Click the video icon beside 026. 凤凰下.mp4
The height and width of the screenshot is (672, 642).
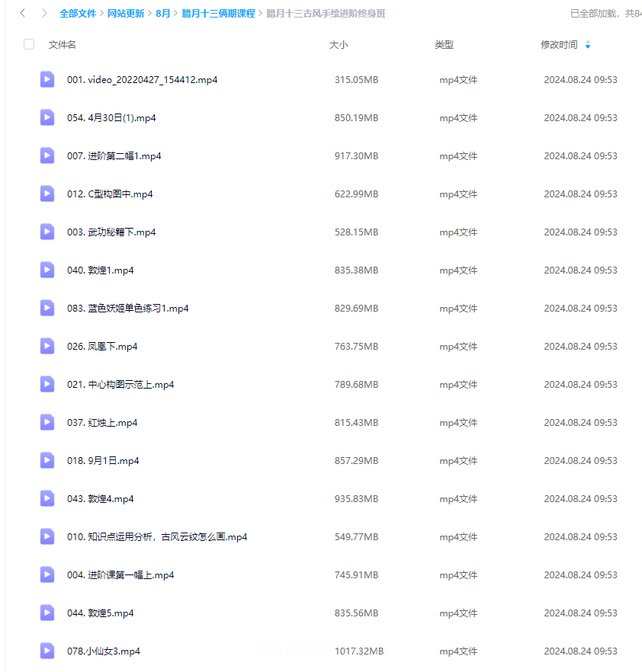[47, 346]
